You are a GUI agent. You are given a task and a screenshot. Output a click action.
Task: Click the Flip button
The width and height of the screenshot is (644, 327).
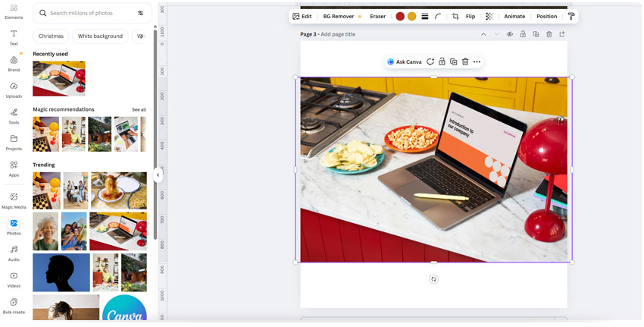470,17
